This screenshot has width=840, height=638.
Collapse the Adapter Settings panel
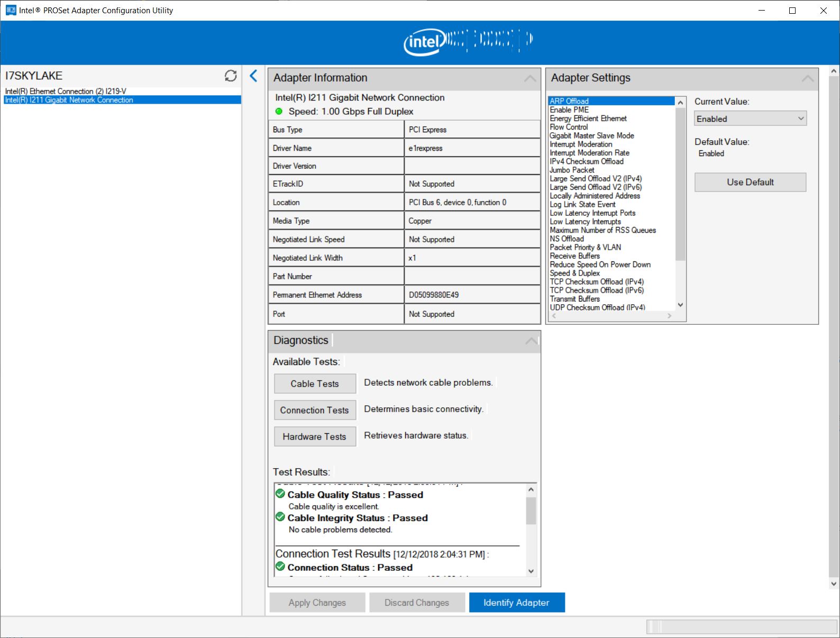808,78
